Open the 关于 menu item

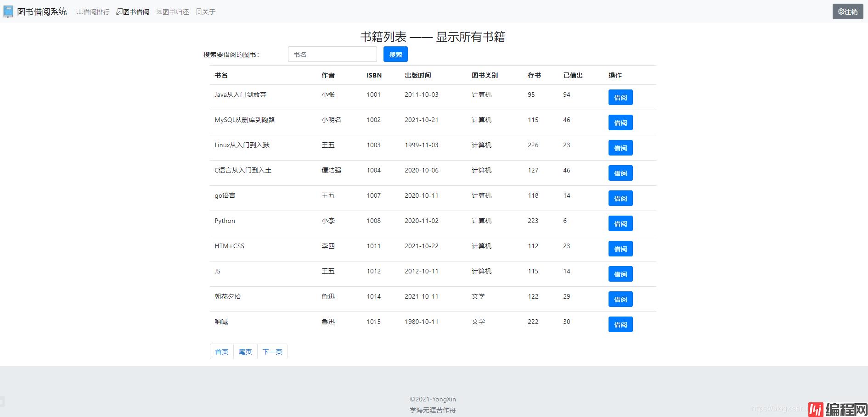206,12
